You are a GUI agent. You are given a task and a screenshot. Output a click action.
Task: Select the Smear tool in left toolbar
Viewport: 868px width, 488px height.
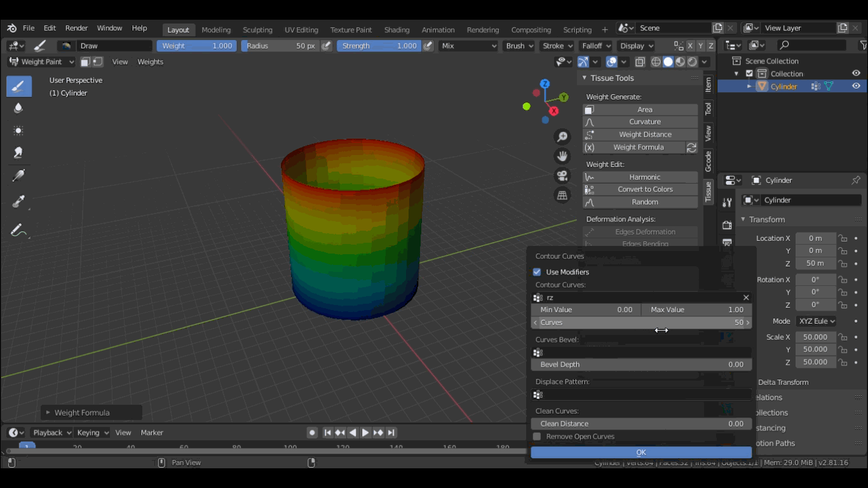18,152
